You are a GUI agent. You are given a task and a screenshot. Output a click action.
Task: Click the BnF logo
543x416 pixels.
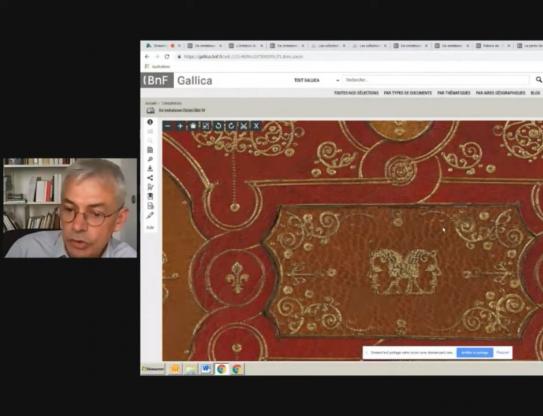157,80
